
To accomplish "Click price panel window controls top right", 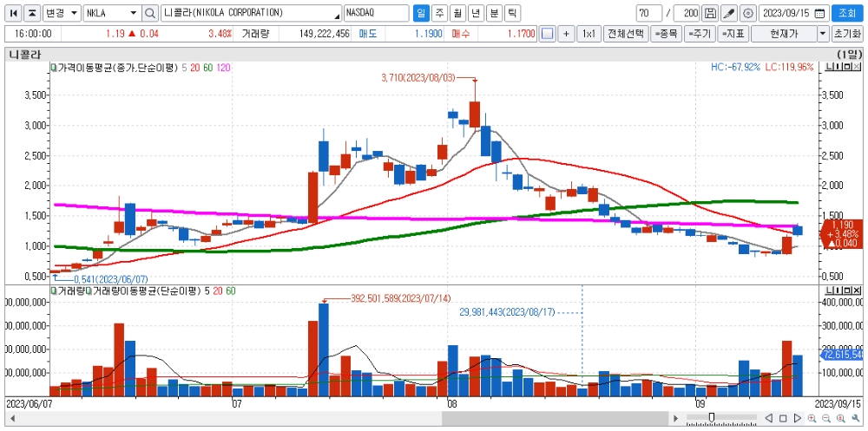I will click(843, 68).
